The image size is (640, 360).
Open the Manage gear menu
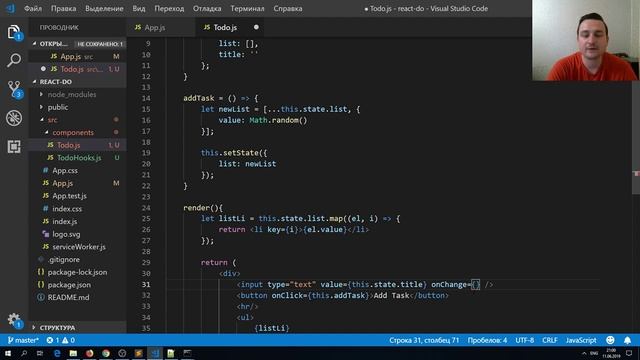point(13,320)
